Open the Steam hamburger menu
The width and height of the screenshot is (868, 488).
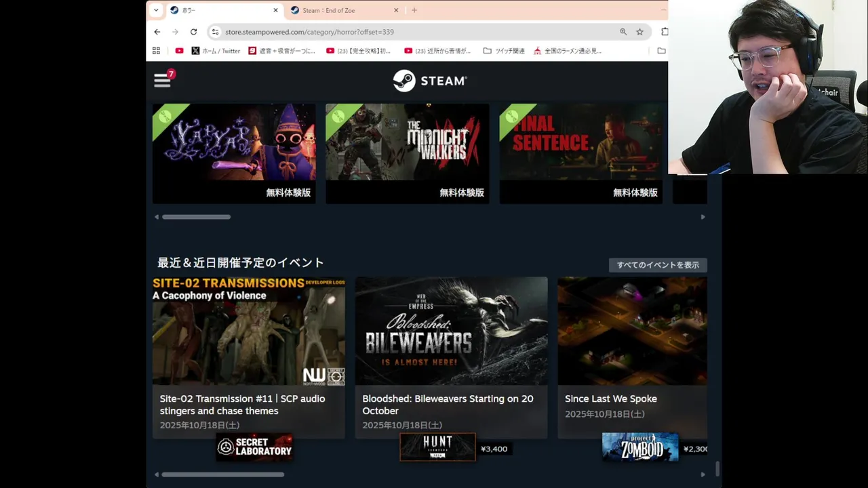point(162,81)
